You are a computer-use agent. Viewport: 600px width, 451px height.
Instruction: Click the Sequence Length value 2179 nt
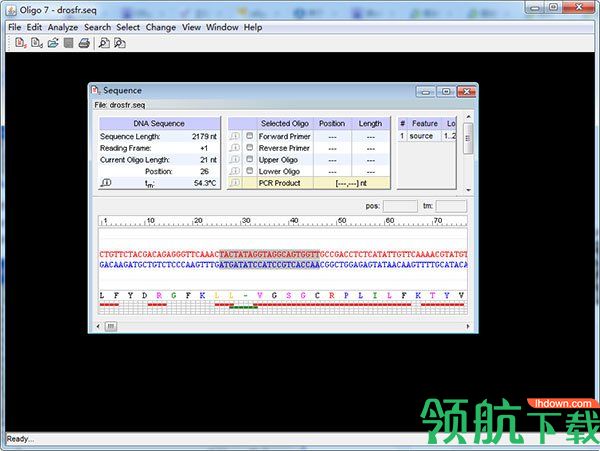204,137
